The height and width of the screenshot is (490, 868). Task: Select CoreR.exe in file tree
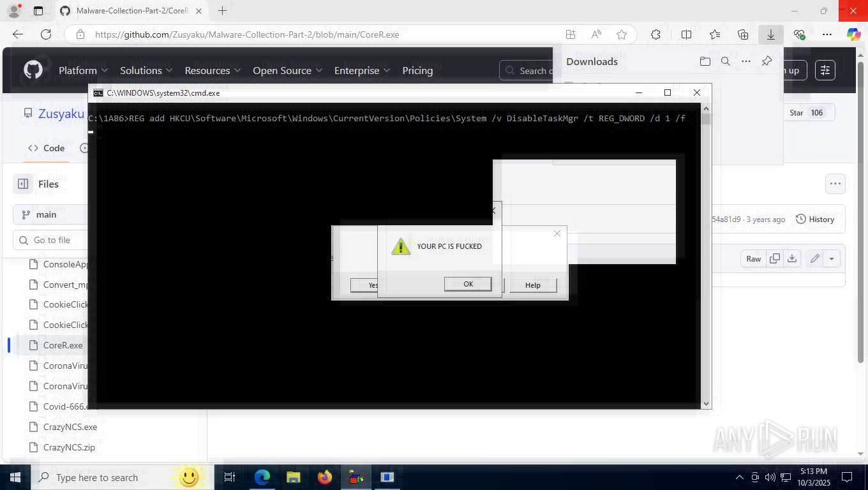point(63,345)
